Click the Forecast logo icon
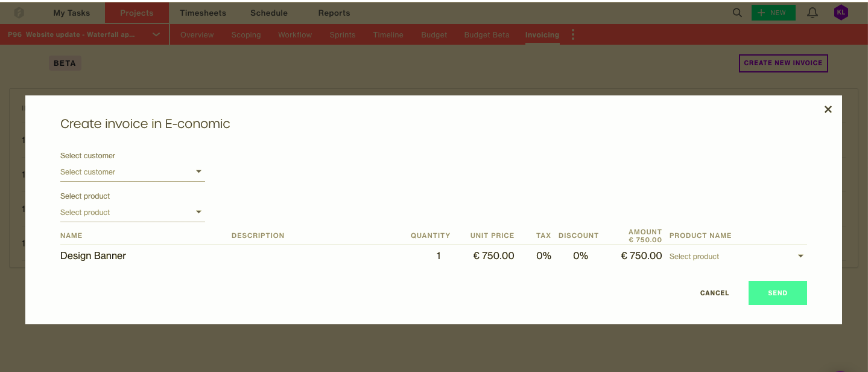 coord(19,13)
